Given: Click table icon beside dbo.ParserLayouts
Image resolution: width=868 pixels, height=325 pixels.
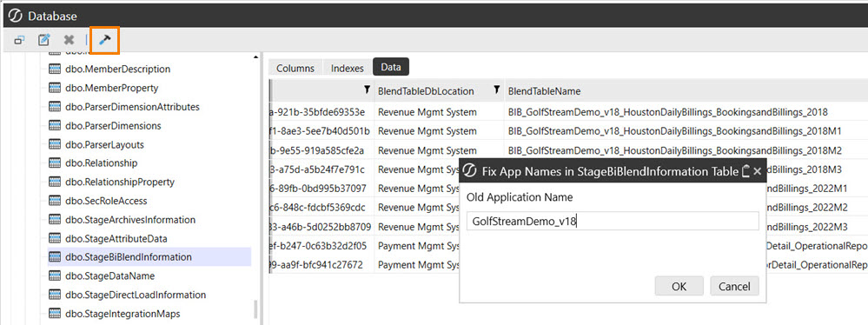Looking at the screenshot, I should (55, 144).
